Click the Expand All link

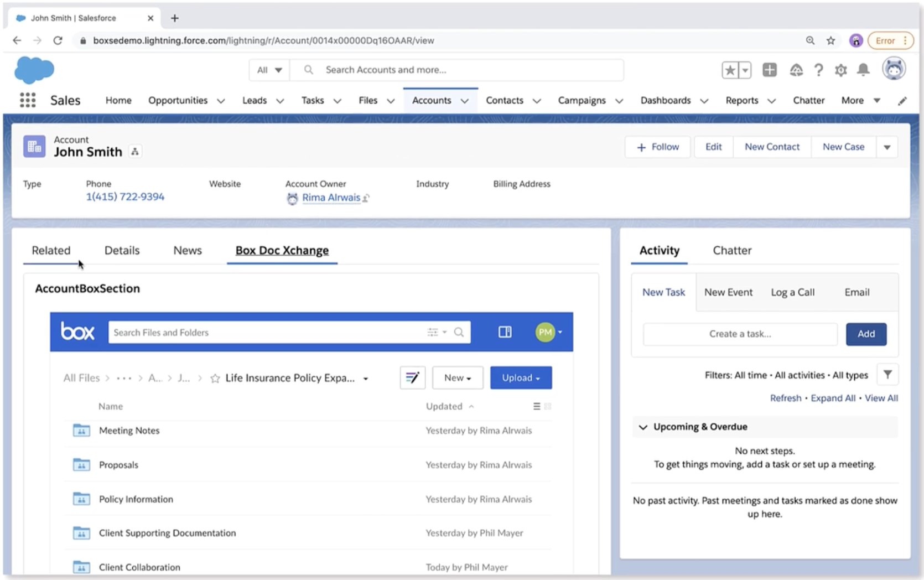tap(833, 398)
